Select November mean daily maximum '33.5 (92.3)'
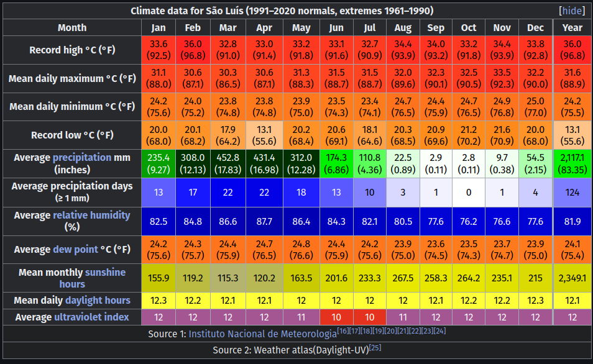 click(x=502, y=78)
